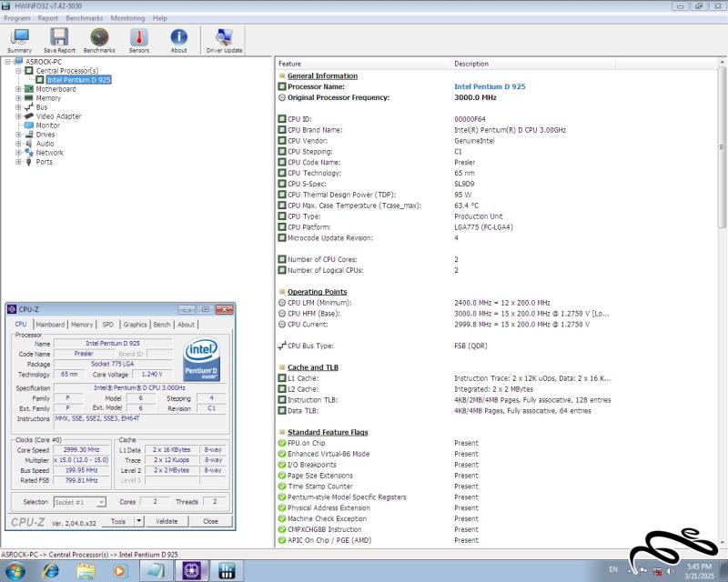Click the About info icon
This screenshot has width=728, height=582.
click(178, 40)
